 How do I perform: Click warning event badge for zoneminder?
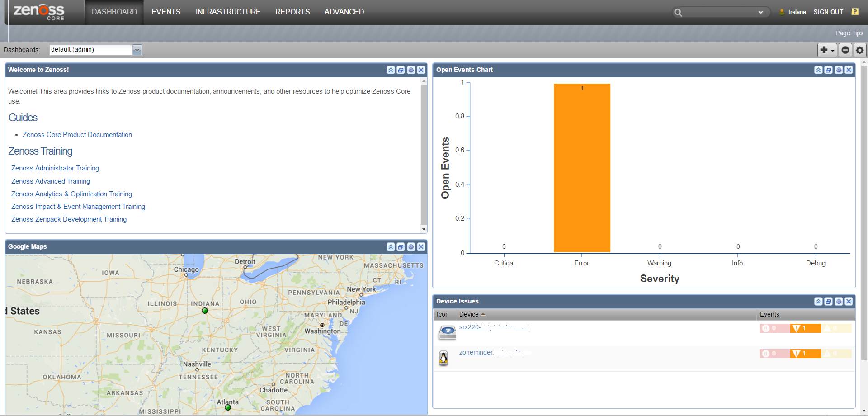click(x=836, y=354)
